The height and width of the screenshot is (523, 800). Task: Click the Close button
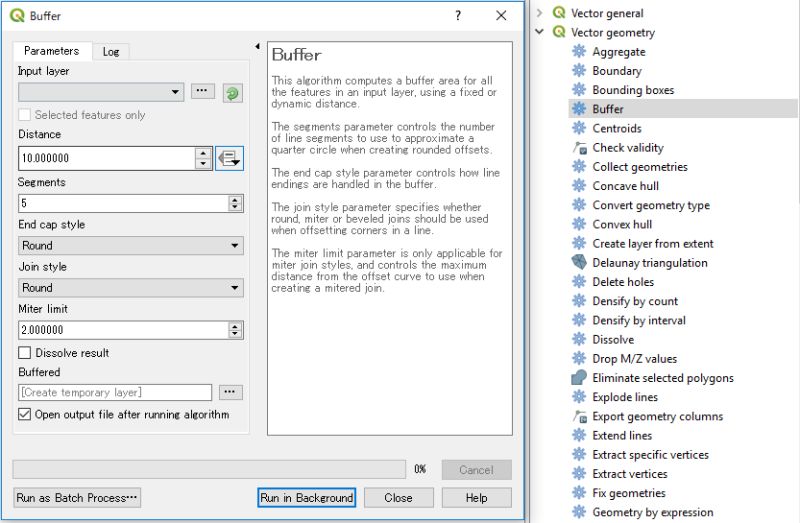(398, 497)
